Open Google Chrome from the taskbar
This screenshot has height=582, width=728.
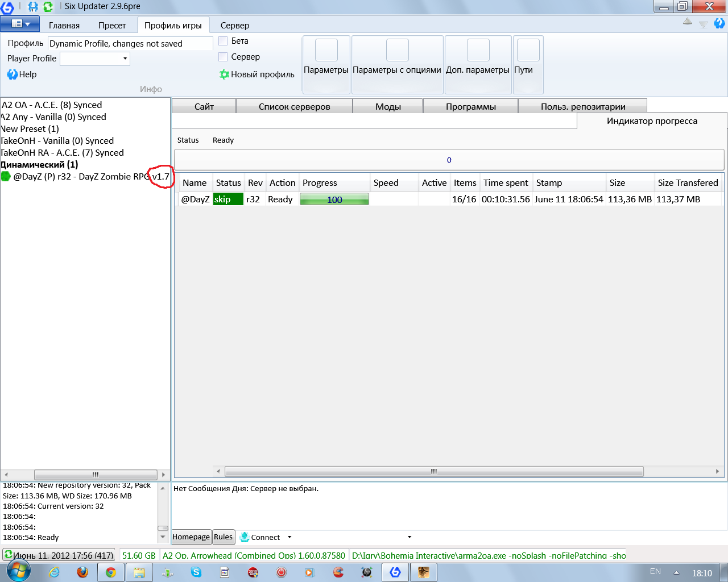(111, 572)
